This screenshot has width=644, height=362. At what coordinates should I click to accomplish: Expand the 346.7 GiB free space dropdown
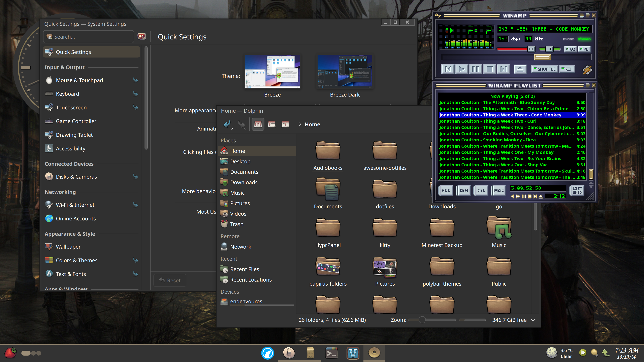[x=533, y=320]
